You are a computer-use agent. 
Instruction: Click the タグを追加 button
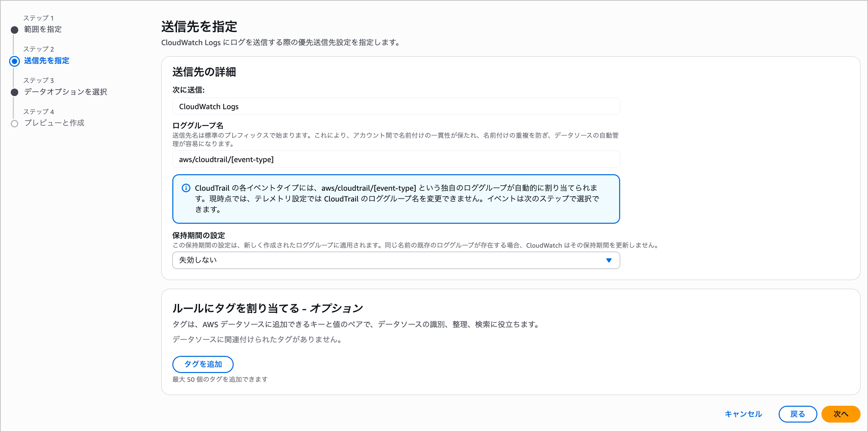click(203, 364)
